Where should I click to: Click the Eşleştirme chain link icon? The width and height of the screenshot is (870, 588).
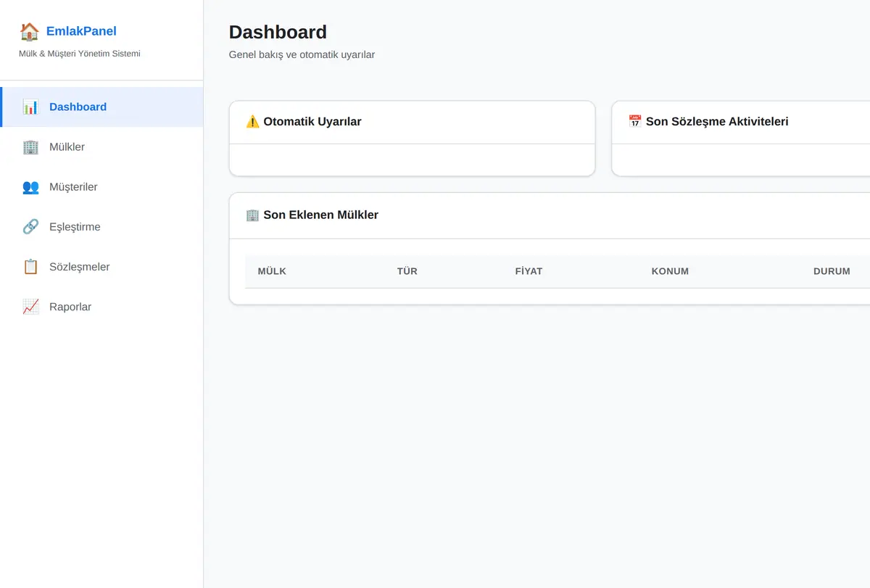tap(30, 227)
